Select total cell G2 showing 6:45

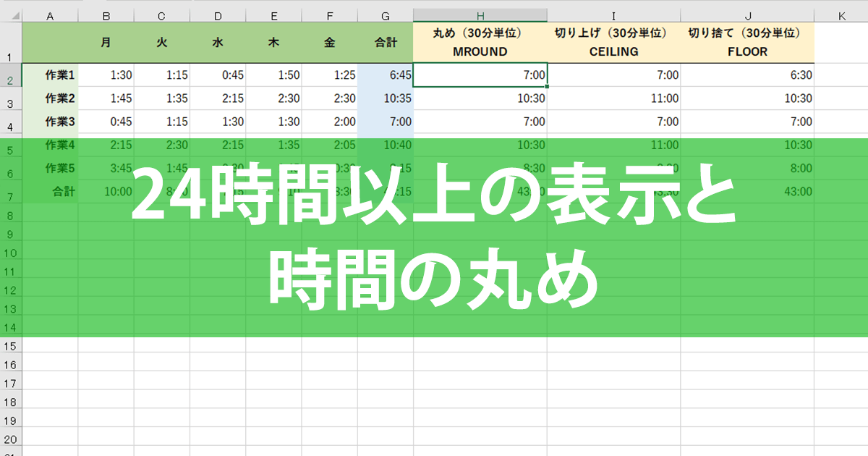(385, 75)
